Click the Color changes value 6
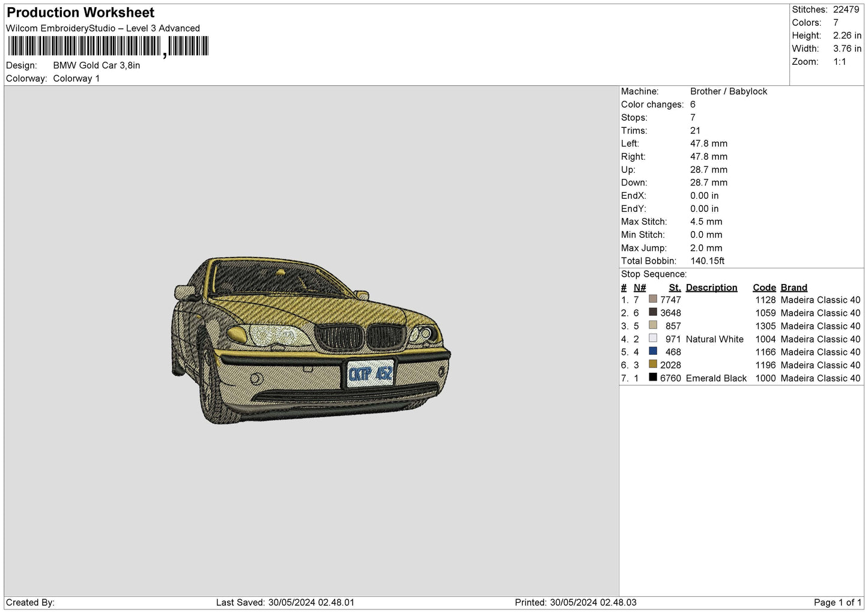Screen dimensions: 868x613 (x=693, y=104)
